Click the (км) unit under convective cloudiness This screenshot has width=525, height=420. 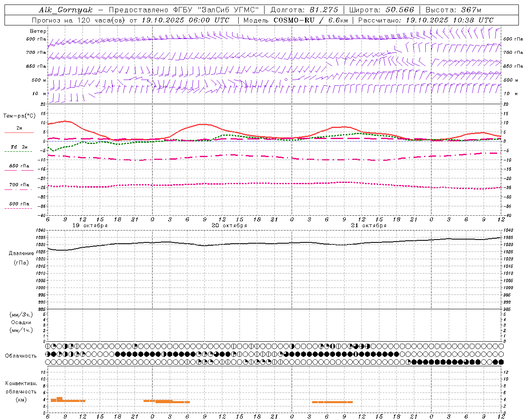(x=21, y=400)
